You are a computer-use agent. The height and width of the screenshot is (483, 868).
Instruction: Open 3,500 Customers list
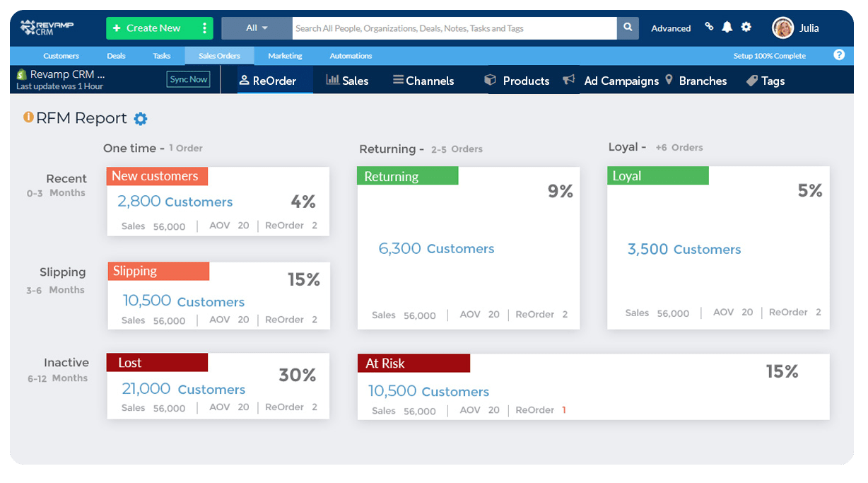tap(684, 250)
